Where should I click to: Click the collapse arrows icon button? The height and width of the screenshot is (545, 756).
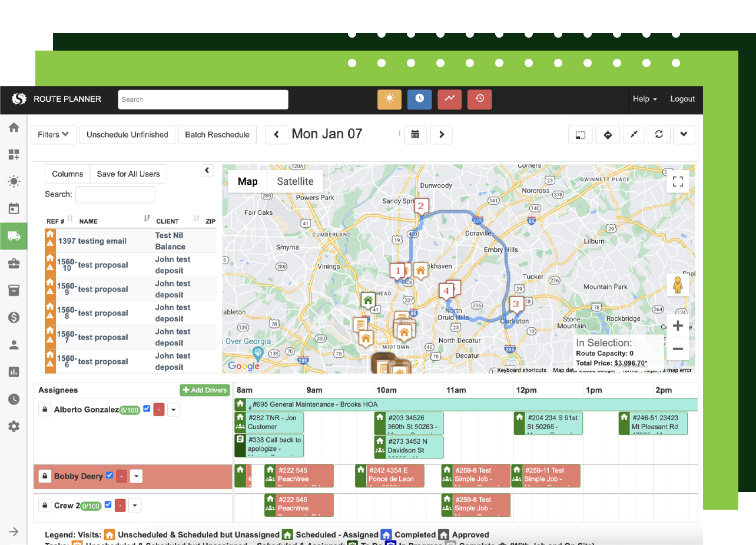[x=634, y=134]
